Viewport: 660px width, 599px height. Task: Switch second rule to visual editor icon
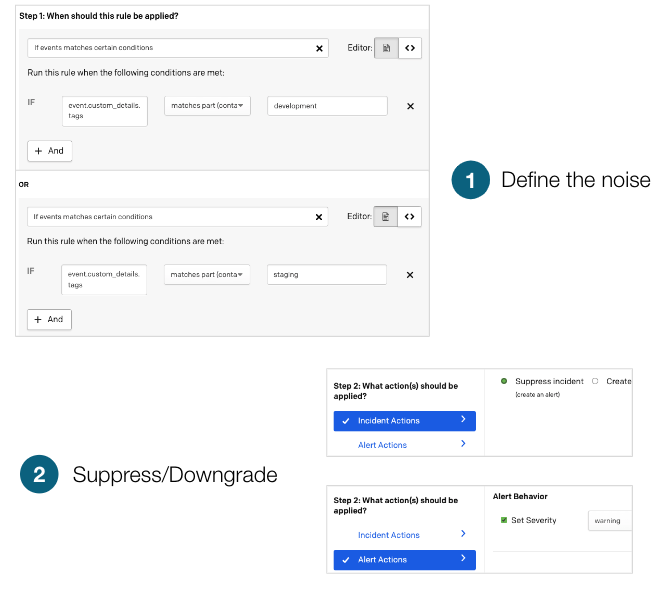(x=386, y=217)
